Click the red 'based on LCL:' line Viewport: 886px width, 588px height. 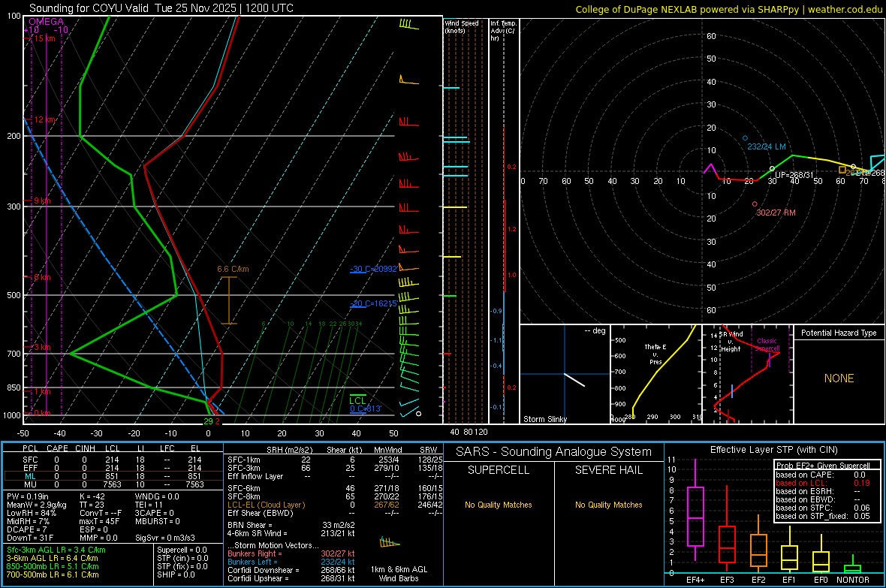point(822,483)
